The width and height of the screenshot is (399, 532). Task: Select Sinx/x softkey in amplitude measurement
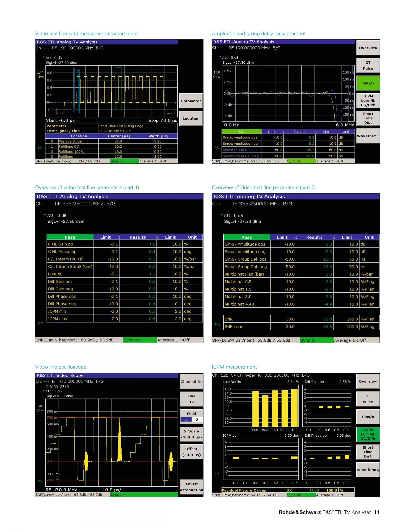click(368, 83)
